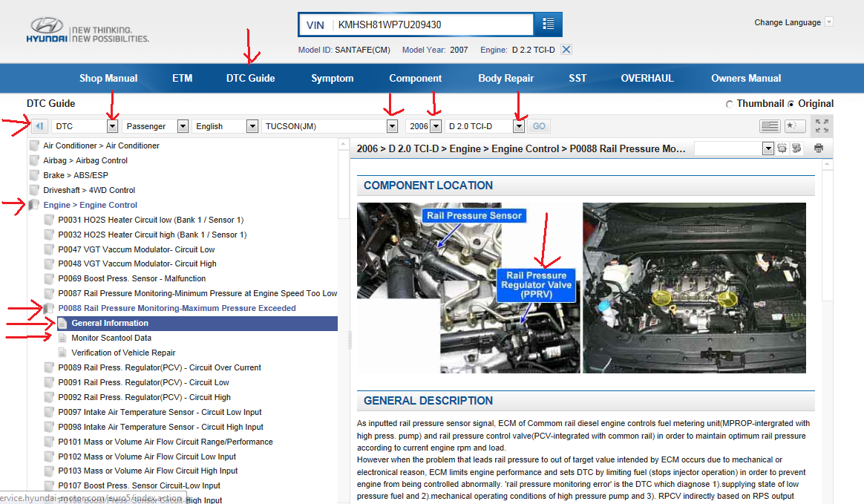
Task: Click the page icon beside General Information
Action: [63, 324]
